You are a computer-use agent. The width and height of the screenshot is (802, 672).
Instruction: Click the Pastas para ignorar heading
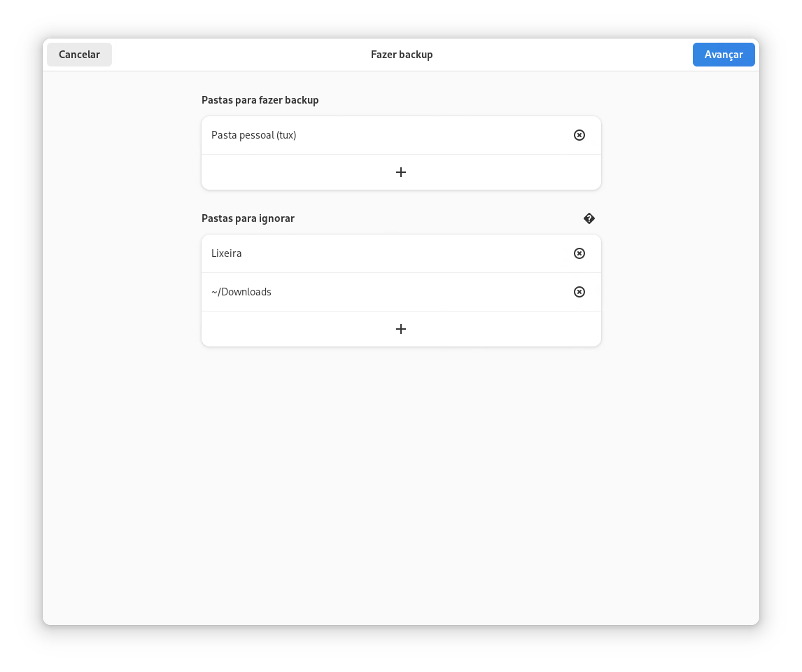coord(248,218)
